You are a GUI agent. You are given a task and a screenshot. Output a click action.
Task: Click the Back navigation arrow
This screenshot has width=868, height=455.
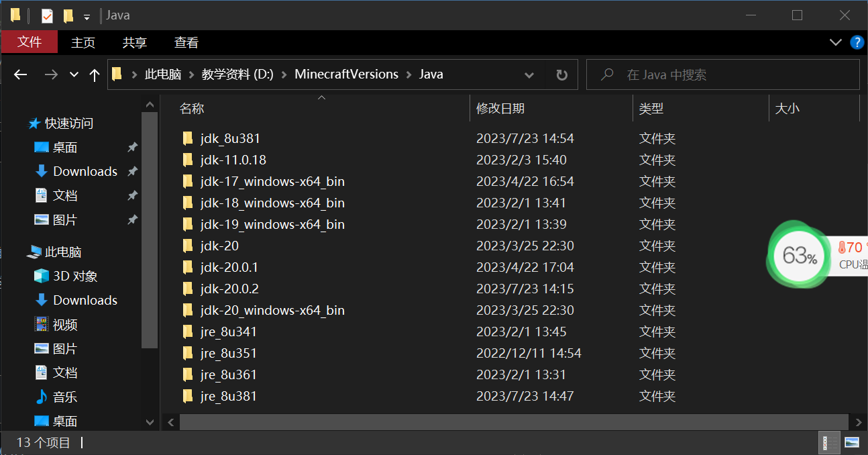tap(20, 74)
